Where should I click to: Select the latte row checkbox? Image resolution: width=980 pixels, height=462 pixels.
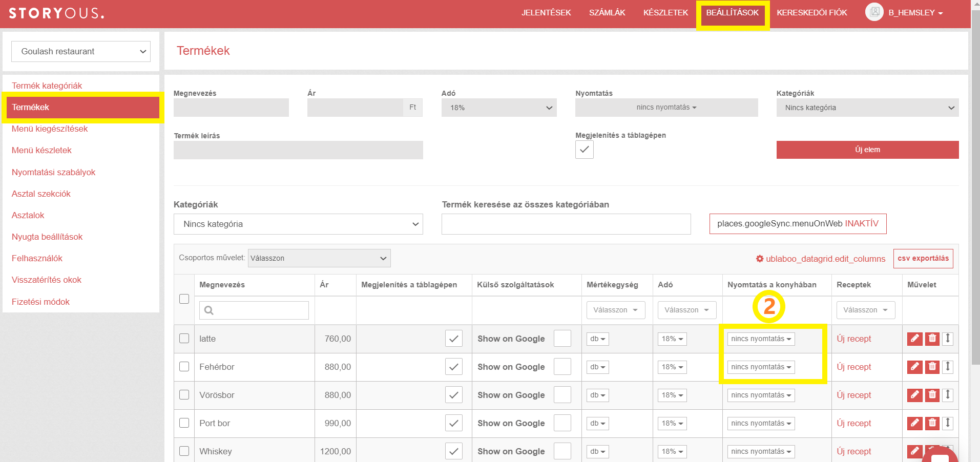click(184, 339)
